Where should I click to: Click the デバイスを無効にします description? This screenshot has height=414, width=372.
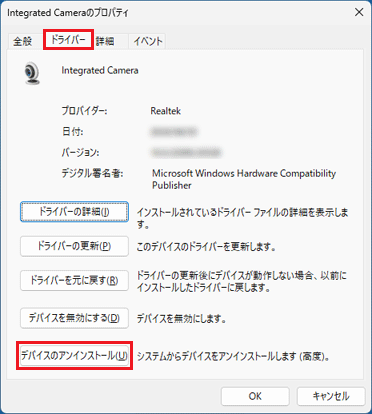[182, 319]
